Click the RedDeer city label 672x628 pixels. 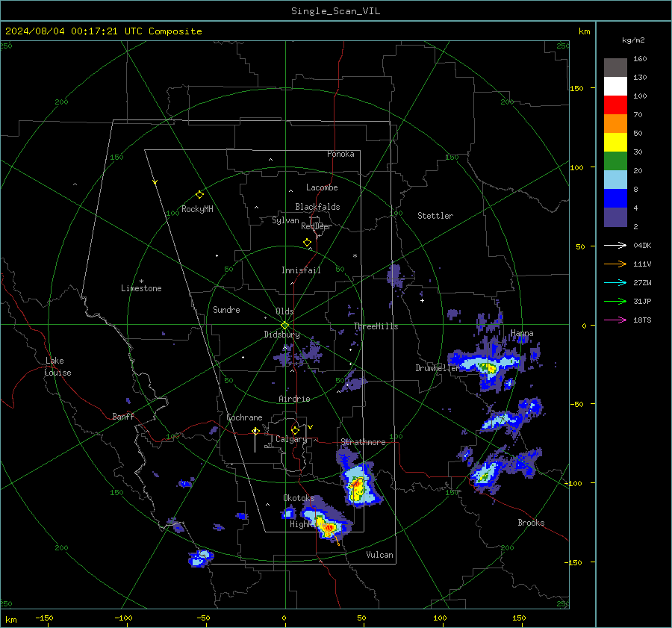[317, 226]
